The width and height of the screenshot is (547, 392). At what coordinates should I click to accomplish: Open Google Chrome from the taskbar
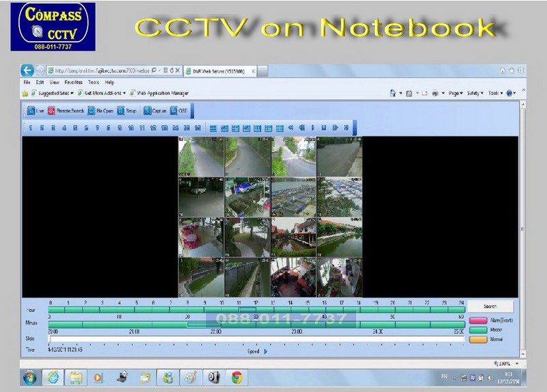tap(237, 377)
